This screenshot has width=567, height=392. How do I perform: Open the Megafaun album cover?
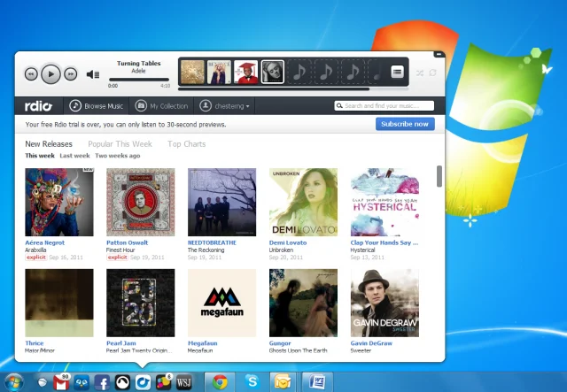222,303
